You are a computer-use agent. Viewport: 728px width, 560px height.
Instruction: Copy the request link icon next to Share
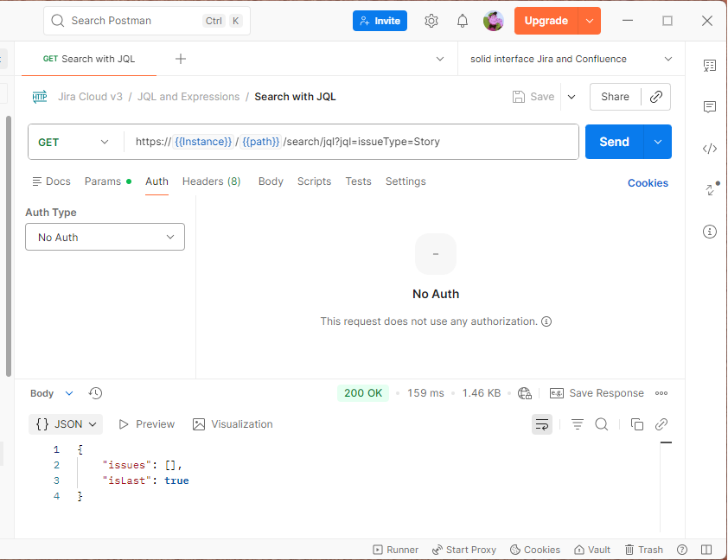point(655,97)
